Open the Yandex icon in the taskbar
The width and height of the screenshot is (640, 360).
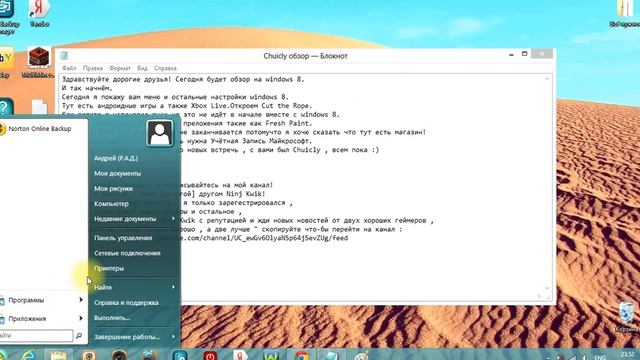point(240,355)
